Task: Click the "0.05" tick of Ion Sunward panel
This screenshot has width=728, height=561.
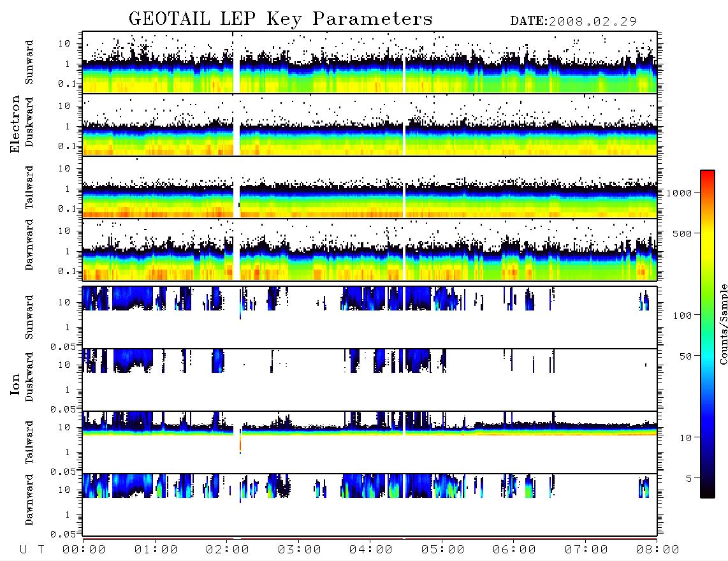Action: pyautogui.click(x=62, y=346)
